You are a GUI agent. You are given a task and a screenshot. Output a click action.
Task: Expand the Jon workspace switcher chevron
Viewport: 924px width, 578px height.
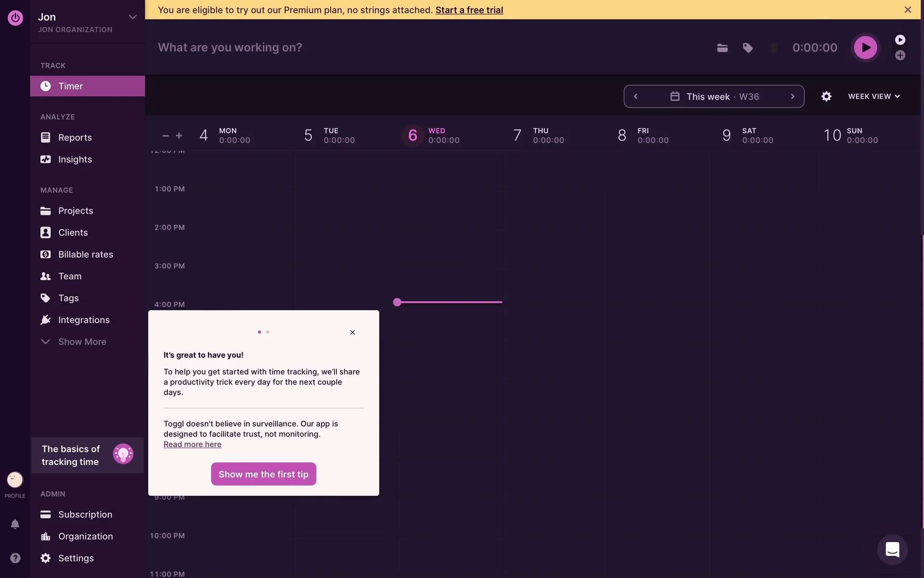tap(132, 17)
